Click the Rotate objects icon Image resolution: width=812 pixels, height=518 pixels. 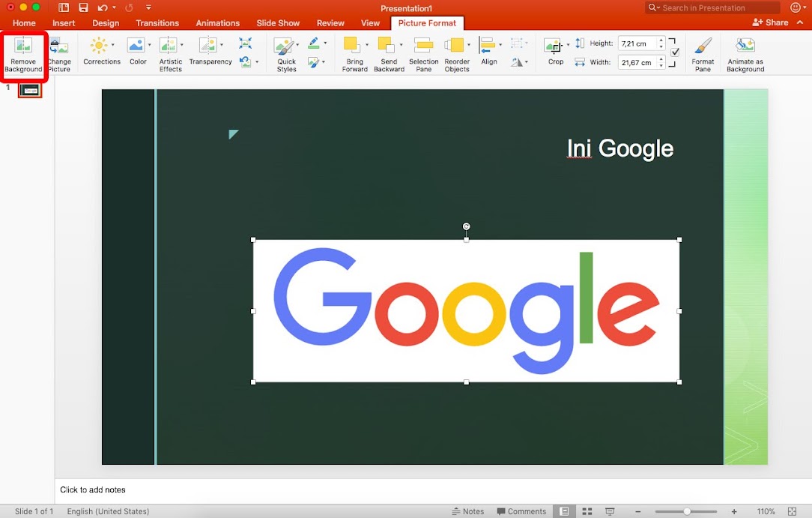(x=517, y=62)
